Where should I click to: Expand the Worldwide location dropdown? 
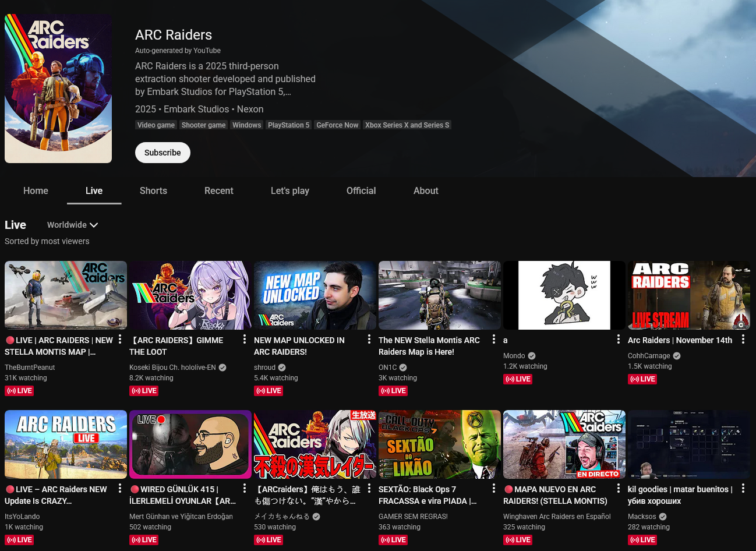click(x=72, y=225)
